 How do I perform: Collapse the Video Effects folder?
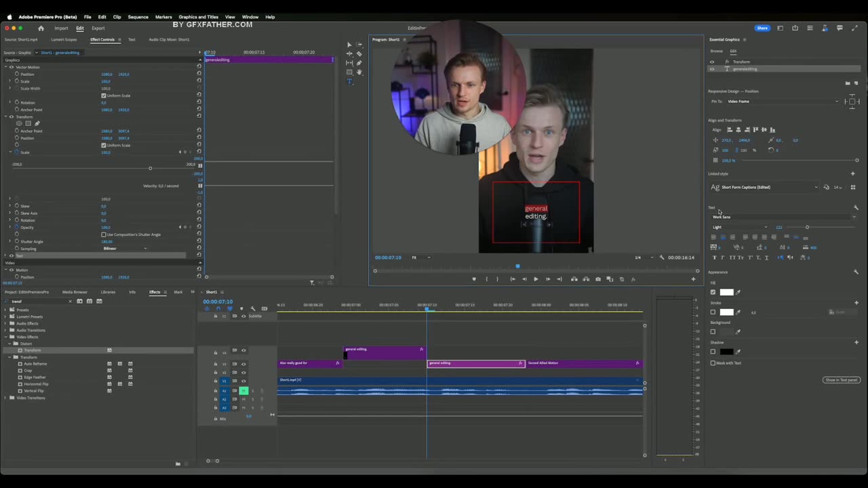tap(5, 337)
